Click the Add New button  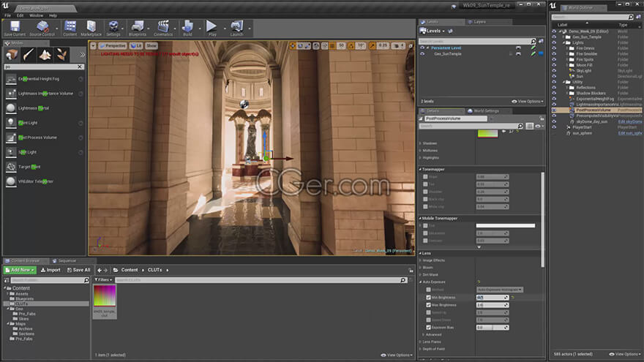(x=20, y=270)
